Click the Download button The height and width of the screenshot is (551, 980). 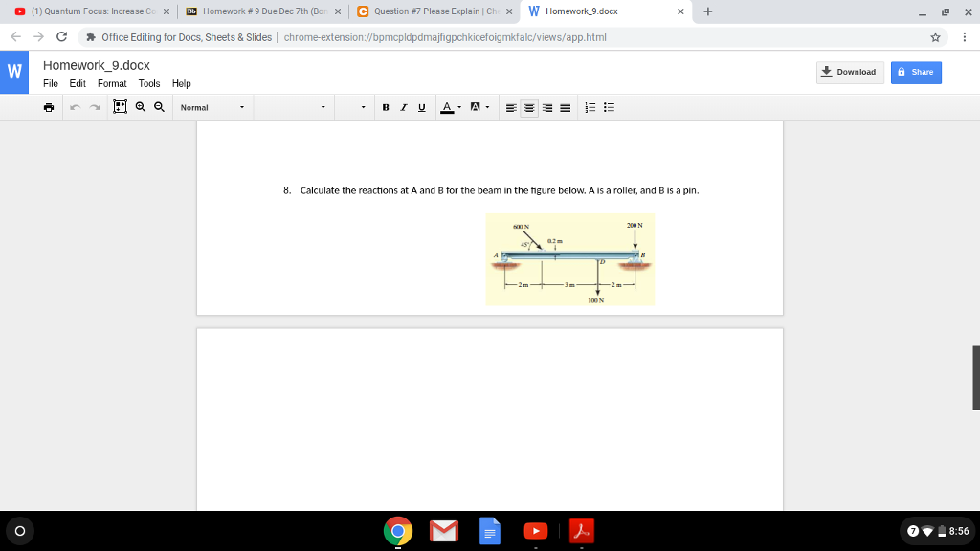click(849, 72)
